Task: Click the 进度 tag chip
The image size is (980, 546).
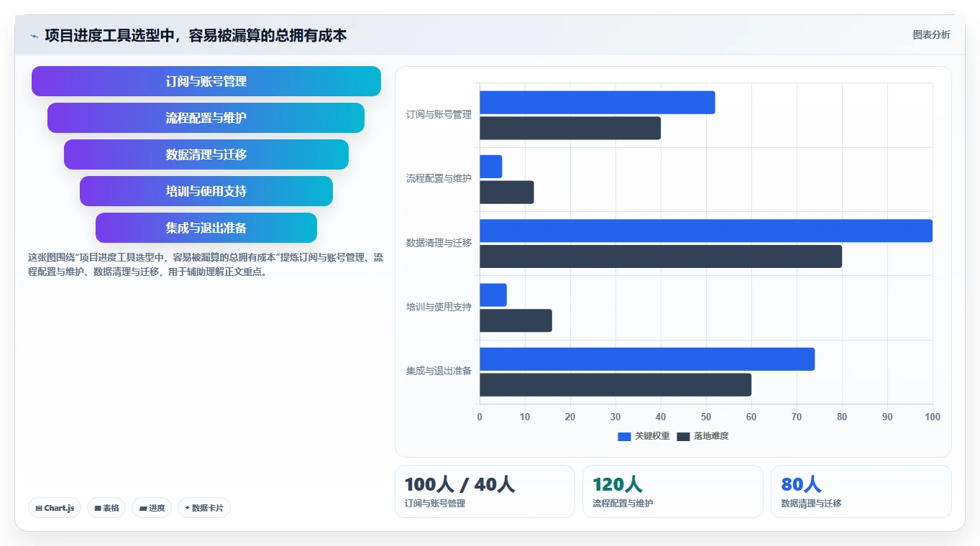Action: point(152,508)
